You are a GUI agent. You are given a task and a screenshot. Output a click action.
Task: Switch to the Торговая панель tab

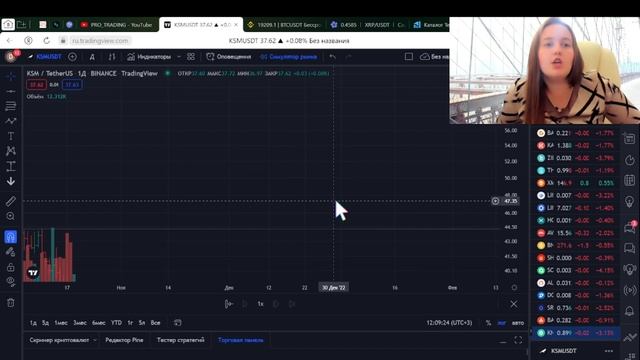tap(240, 340)
